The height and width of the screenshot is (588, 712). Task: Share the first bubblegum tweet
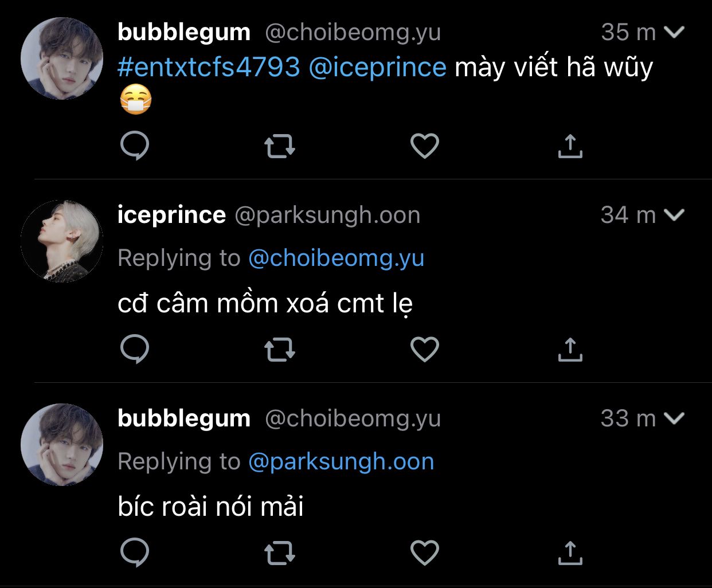570,146
